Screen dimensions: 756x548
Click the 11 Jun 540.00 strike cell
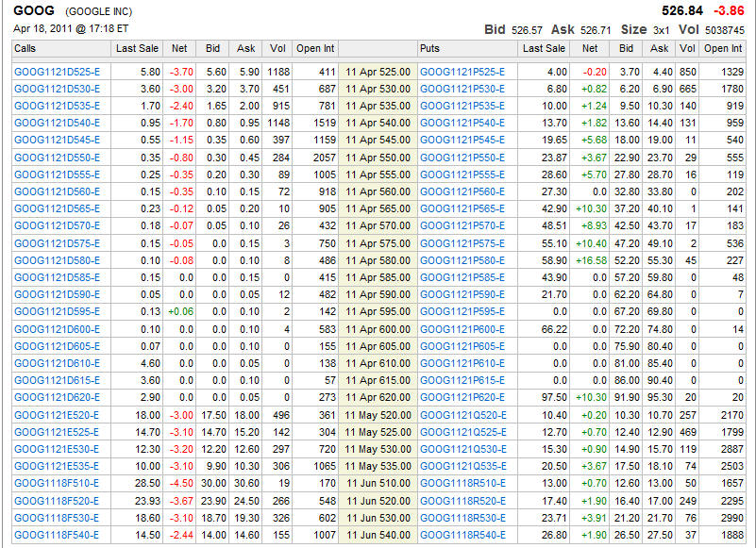click(378, 535)
